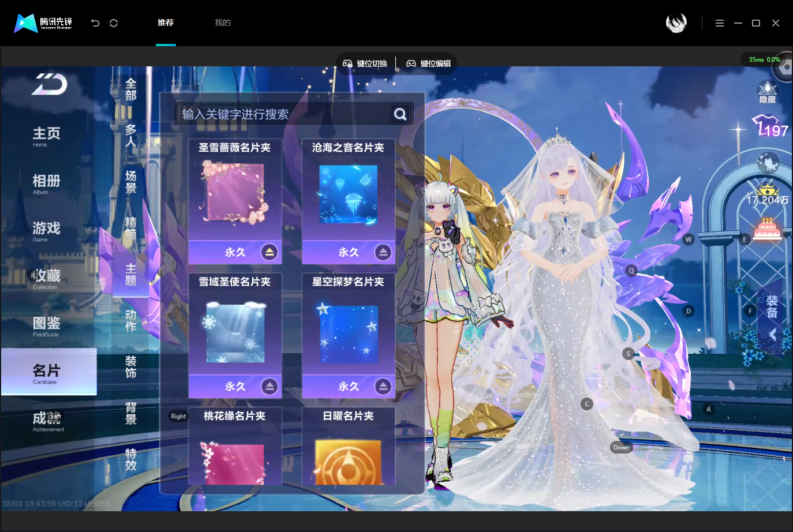Screen dimensions: 793x532
Task: Open 主页 Home in the sidebar
Action: tap(46, 136)
